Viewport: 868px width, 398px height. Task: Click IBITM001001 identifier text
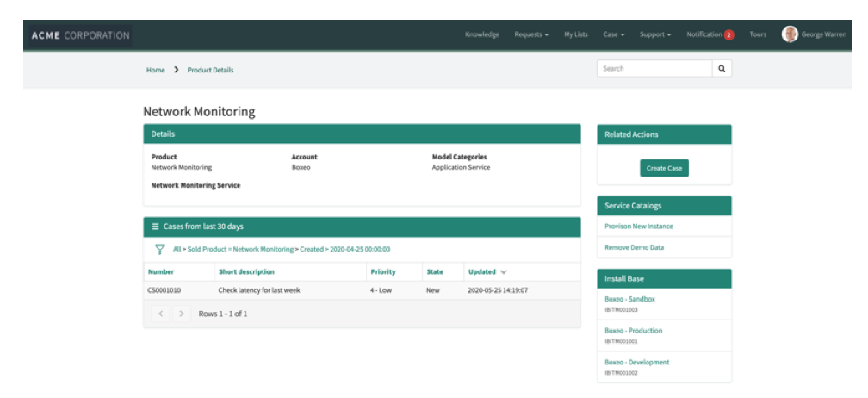click(621, 341)
